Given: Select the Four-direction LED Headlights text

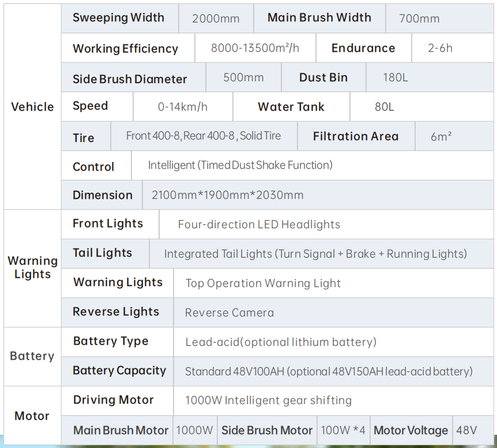Looking at the screenshot, I should click(x=259, y=224).
